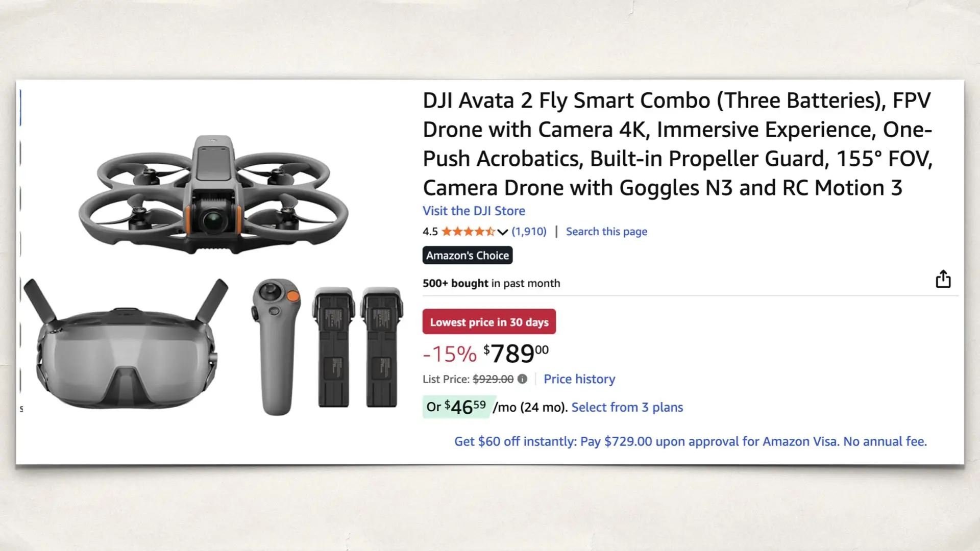Click the share icon
The width and height of the screenshot is (980, 551).
tap(943, 279)
